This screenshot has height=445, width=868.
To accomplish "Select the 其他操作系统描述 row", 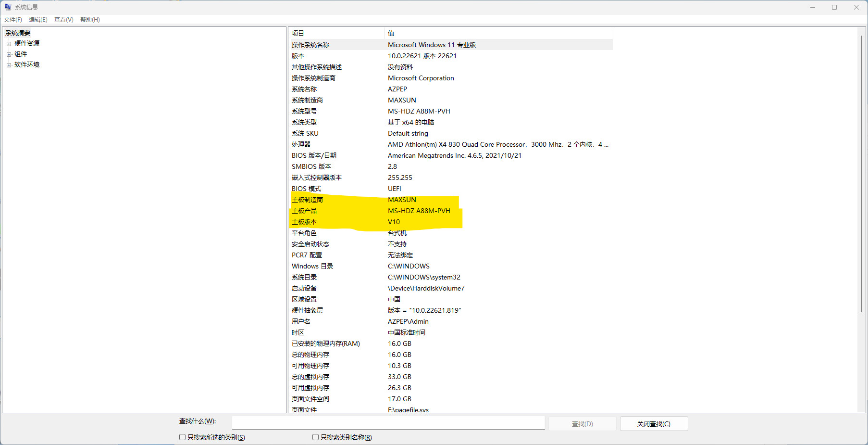I will (451, 67).
